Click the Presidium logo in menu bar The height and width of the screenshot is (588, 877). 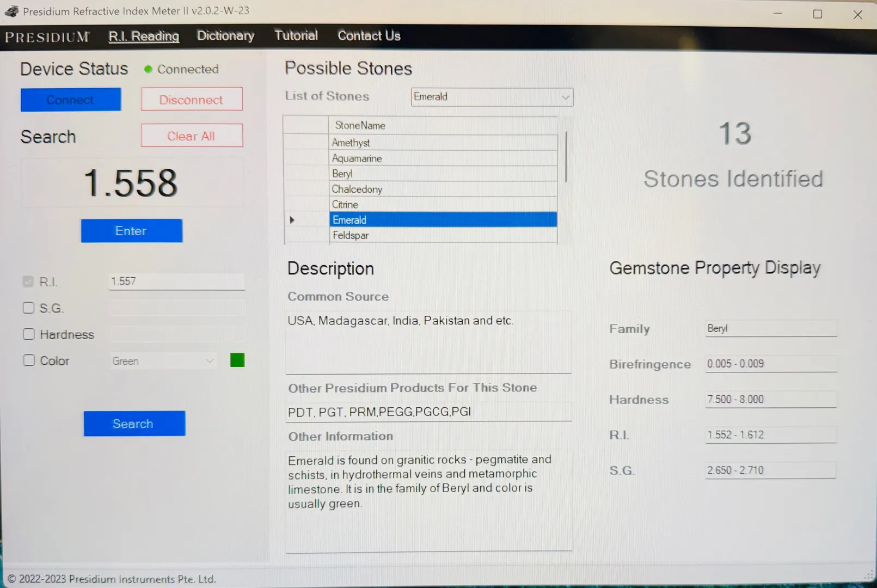pos(47,37)
